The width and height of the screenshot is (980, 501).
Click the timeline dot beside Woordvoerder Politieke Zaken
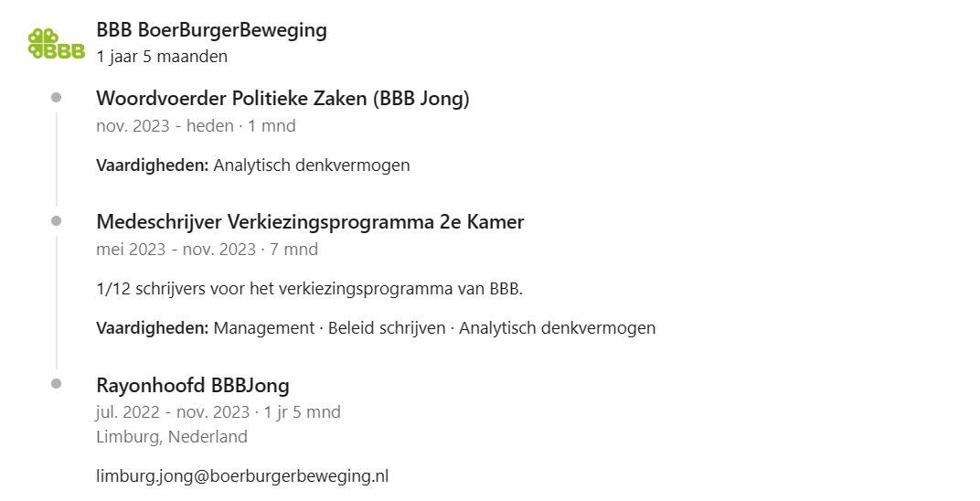coord(57,98)
